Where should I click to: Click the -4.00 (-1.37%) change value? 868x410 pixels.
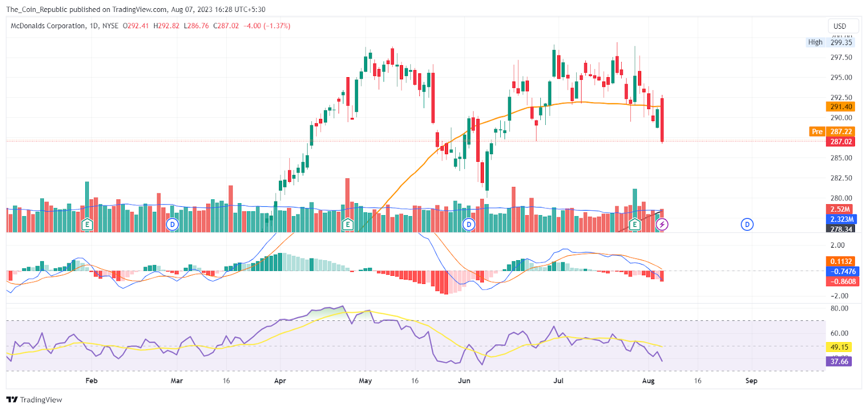(267, 26)
